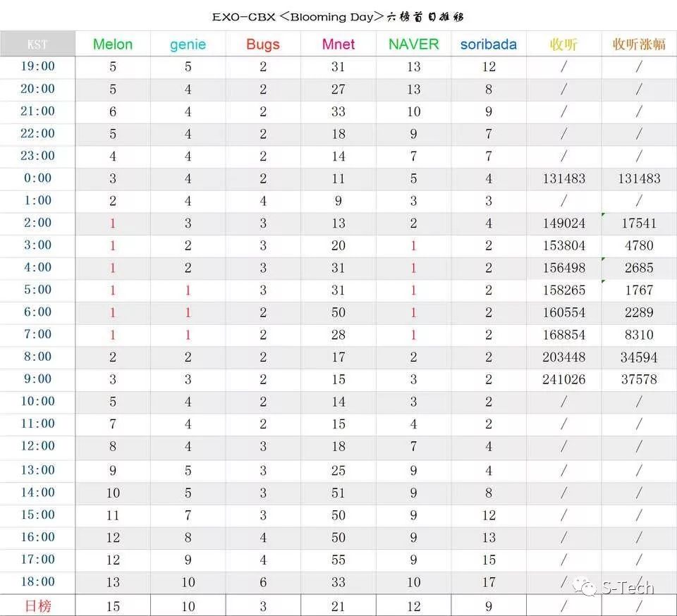Viewport: 677px width, 616px height.
Task: Click the Mnet rank 28 at 7:00
Action: click(338, 335)
